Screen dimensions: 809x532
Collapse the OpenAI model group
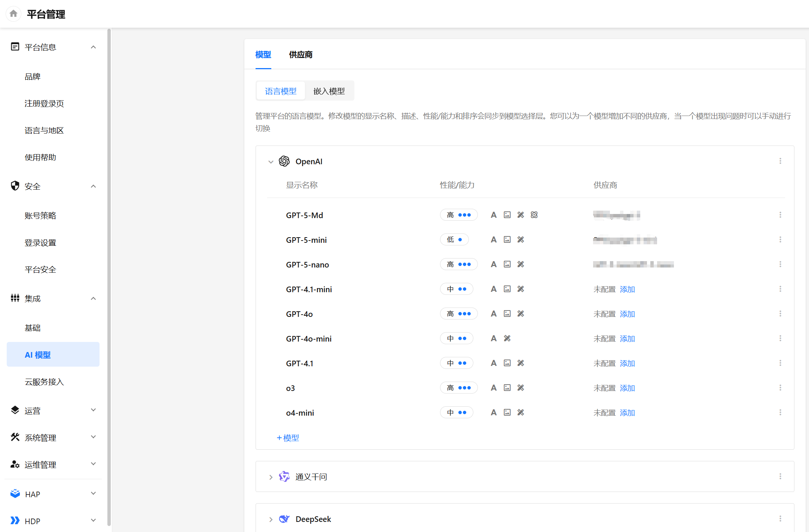[271, 162]
